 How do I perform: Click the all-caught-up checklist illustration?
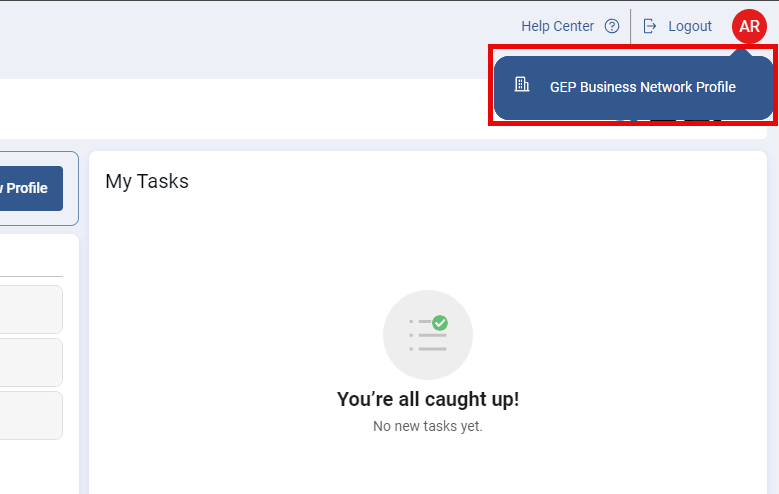tap(428, 335)
